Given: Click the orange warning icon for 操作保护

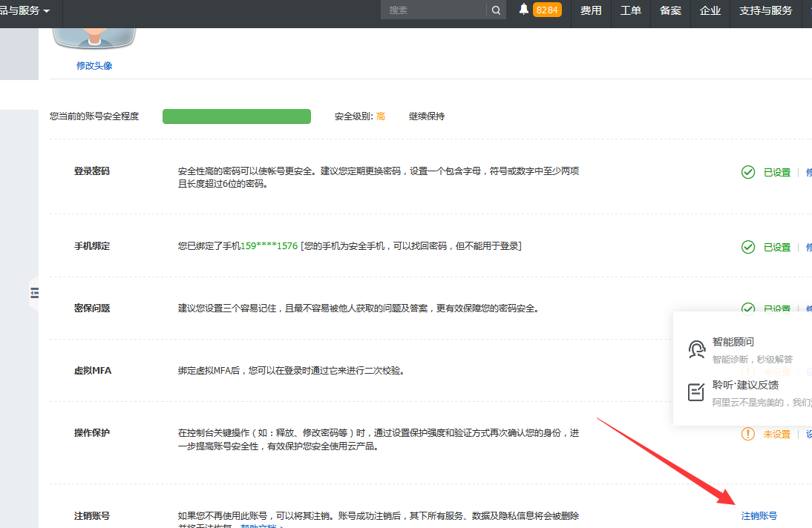Looking at the screenshot, I should 748,434.
